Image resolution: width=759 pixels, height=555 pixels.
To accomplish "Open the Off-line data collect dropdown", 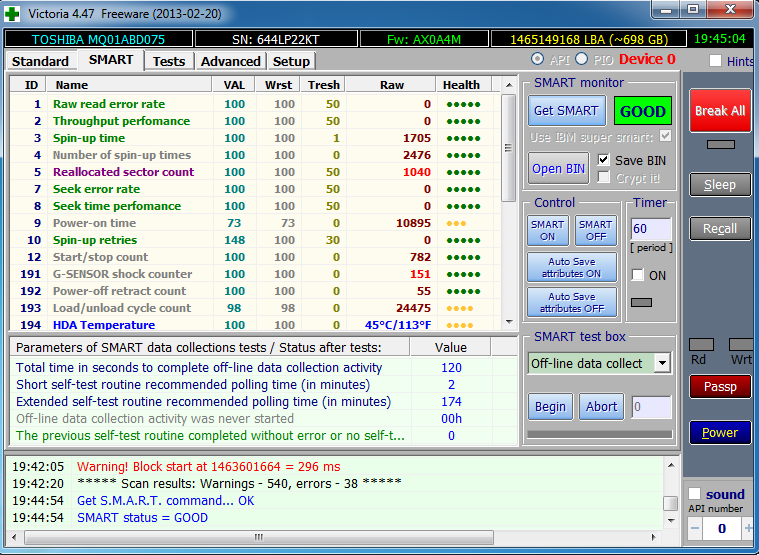I will tap(662, 363).
